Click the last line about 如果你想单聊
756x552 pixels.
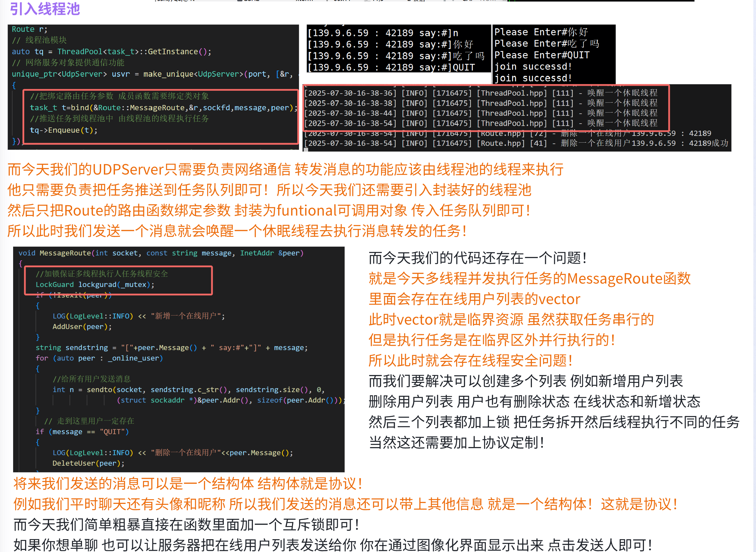(332, 545)
